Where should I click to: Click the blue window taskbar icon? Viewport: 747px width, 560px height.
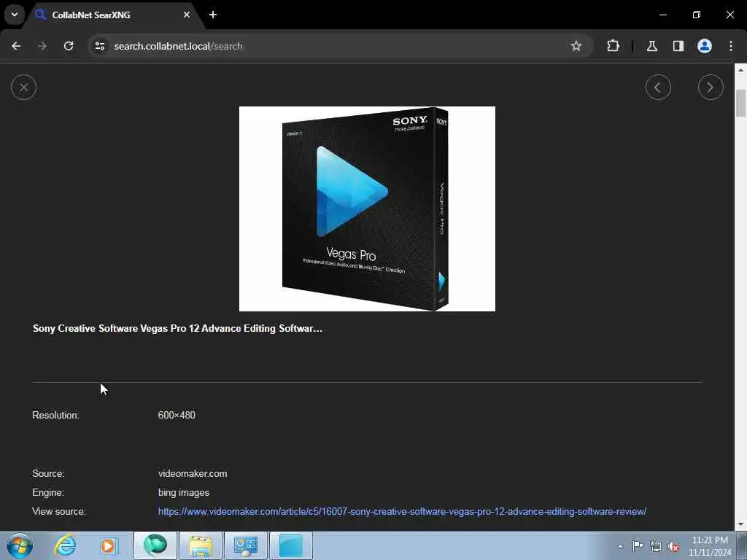click(291, 545)
